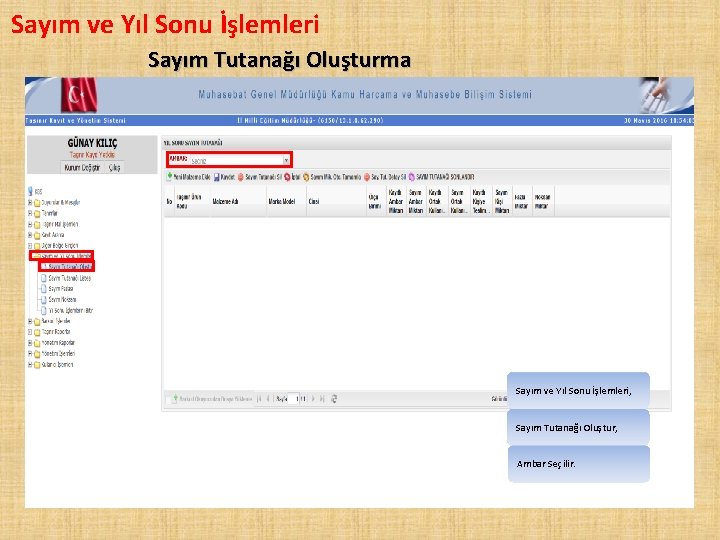This screenshot has width=720, height=540.
Task: Click the Taşınır Kayıt Yetkilisi role text
Action: click(x=92, y=155)
